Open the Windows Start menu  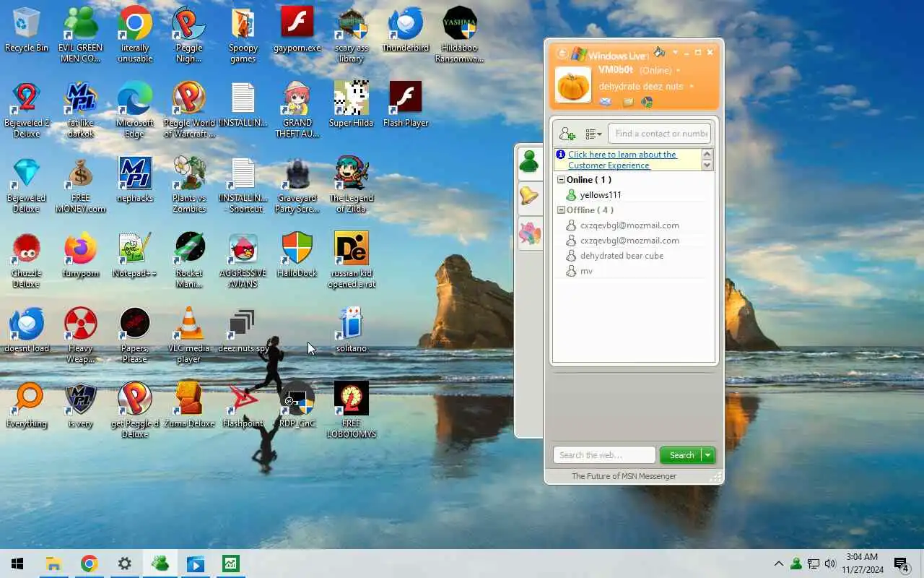[17, 564]
